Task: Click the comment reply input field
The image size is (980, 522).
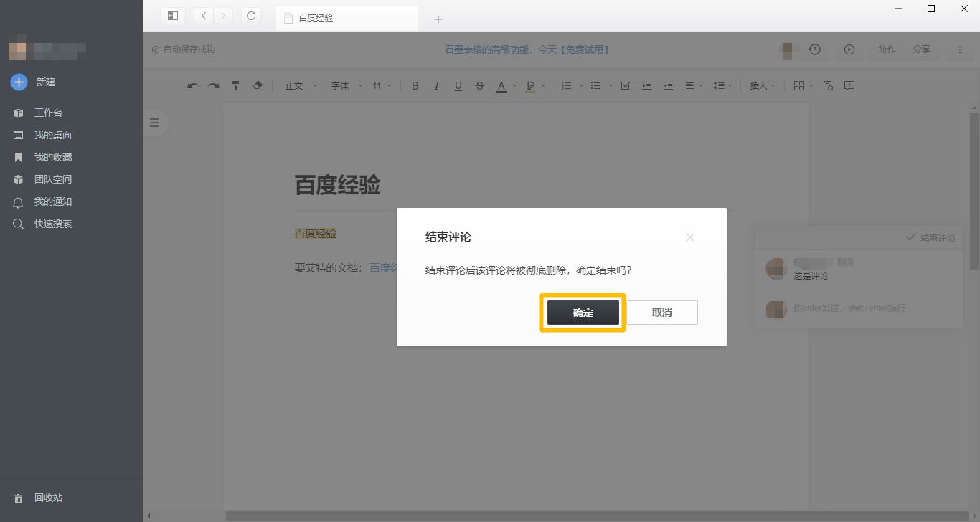Action: (x=872, y=308)
